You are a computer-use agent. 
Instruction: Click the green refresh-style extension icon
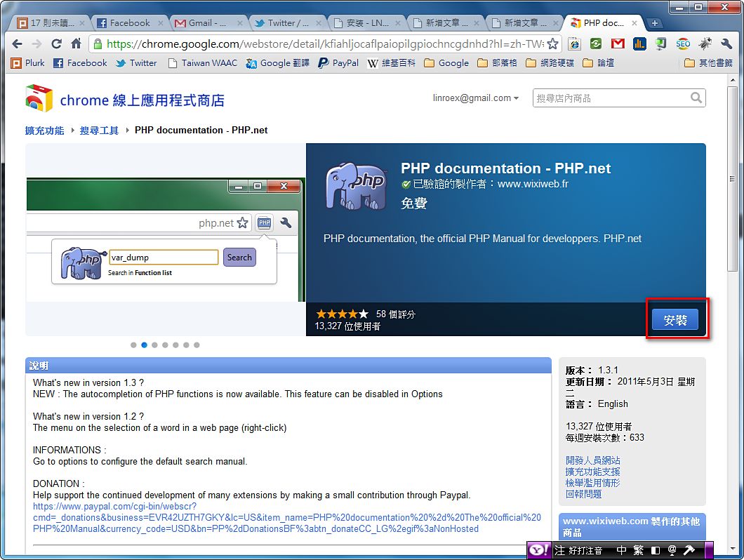[x=596, y=44]
